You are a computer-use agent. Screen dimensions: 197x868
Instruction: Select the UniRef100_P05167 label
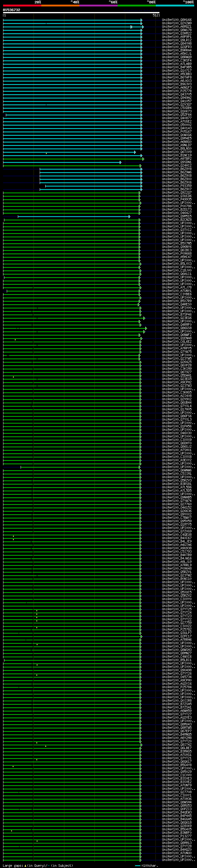(x=177, y=131)
